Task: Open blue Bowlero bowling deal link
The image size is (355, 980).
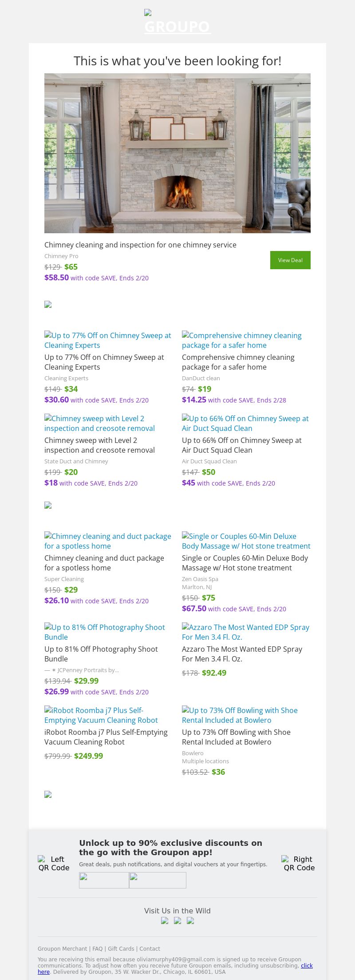Action: pyautogui.click(x=240, y=715)
